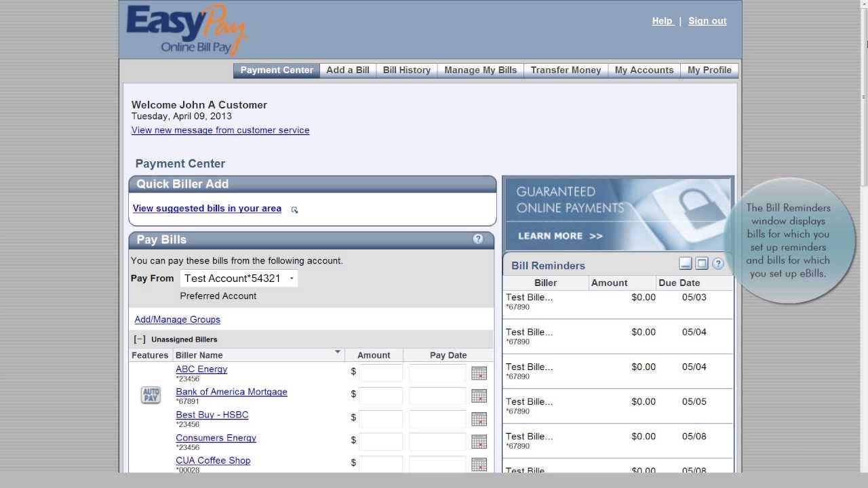
Task: Sort by Biller Name arrow
Action: pos(337,352)
